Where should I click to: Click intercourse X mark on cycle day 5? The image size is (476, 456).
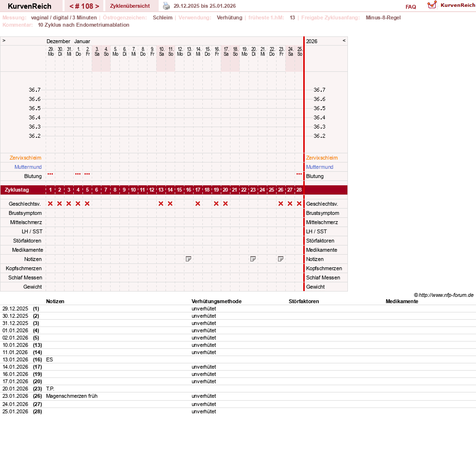(87, 203)
